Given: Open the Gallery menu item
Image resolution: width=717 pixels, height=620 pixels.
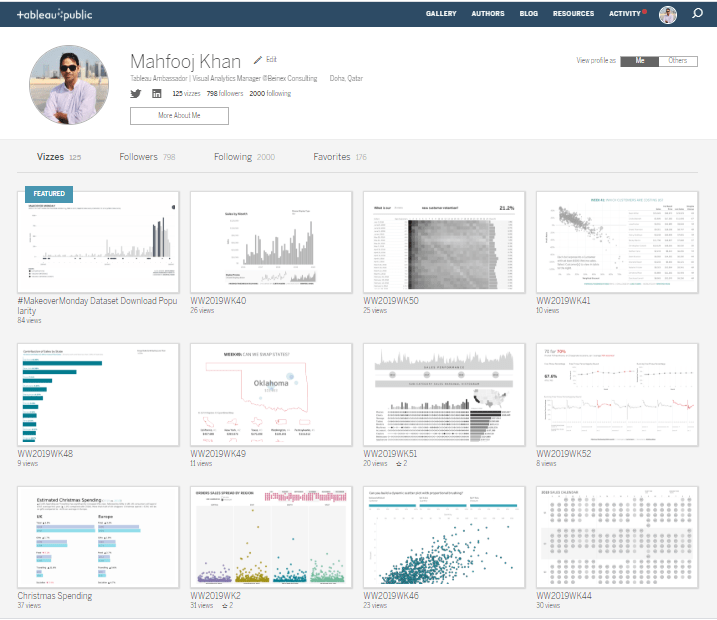Looking at the screenshot, I should pos(440,14).
